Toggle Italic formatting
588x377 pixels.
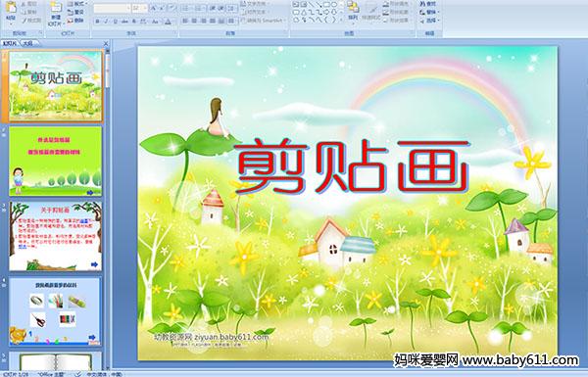pos(106,22)
